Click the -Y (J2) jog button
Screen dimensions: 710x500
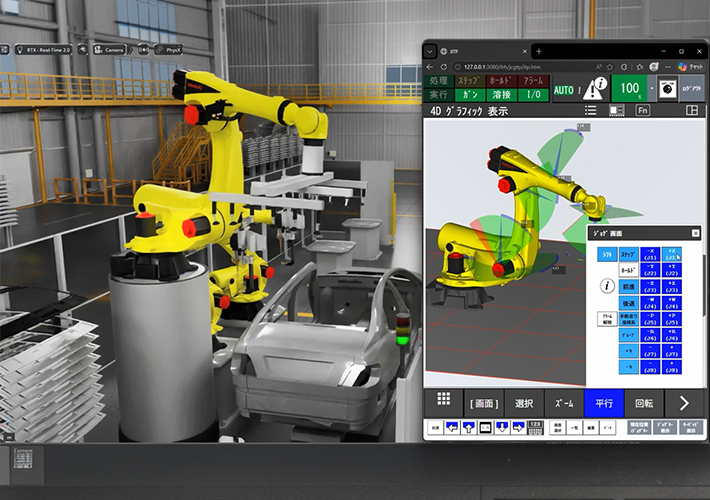pos(650,270)
